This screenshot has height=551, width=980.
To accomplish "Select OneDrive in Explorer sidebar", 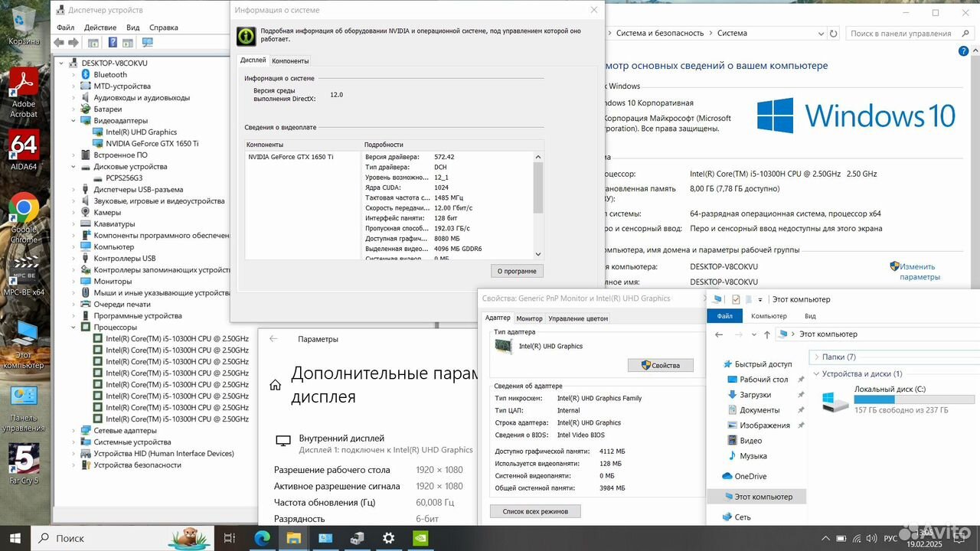I will (750, 476).
